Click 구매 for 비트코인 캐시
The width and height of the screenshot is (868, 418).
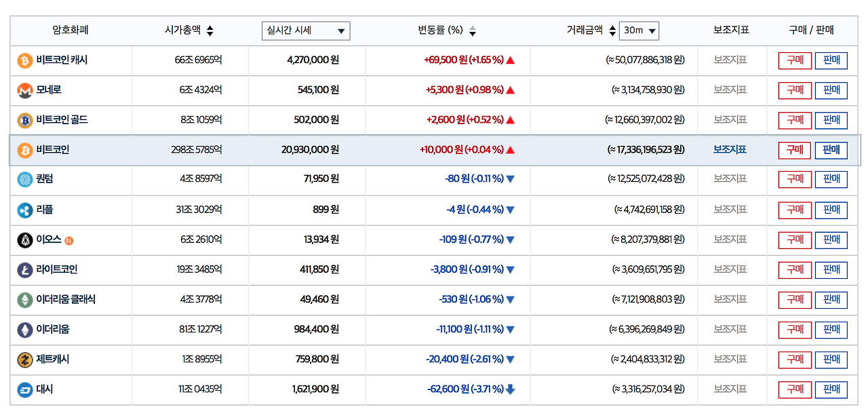click(795, 60)
